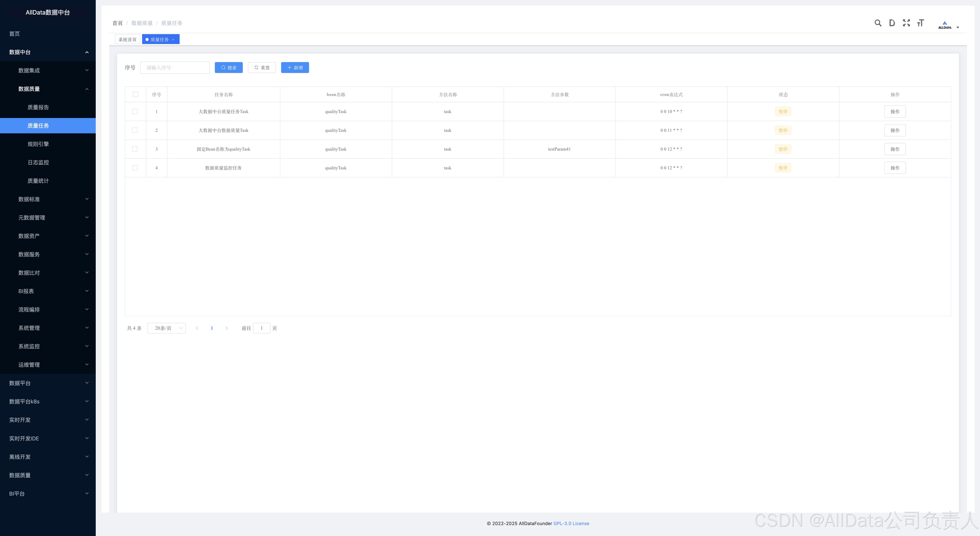Click the 暂停 status tag in row 3

pyautogui.click(x=783, y=149)
